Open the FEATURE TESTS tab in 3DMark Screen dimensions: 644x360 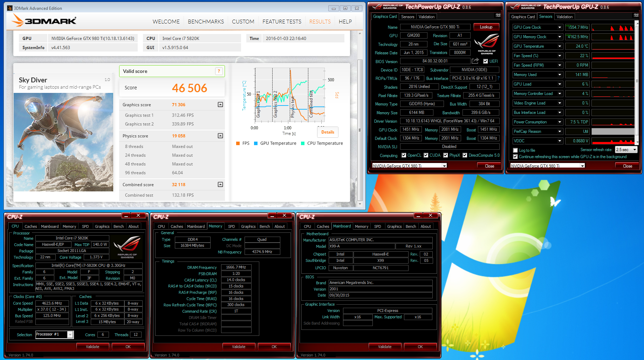click(282, 22)
